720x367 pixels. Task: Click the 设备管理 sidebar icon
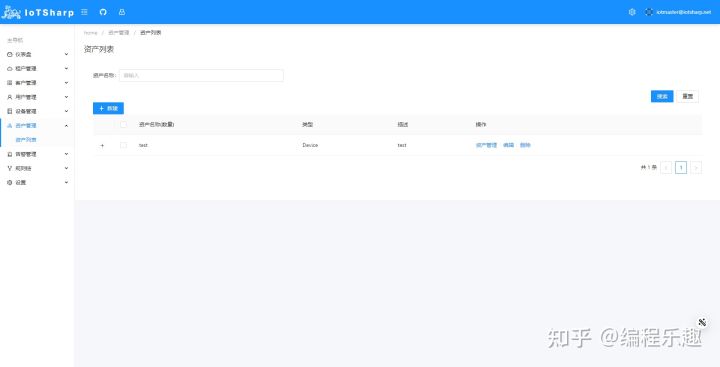point(10,111)
